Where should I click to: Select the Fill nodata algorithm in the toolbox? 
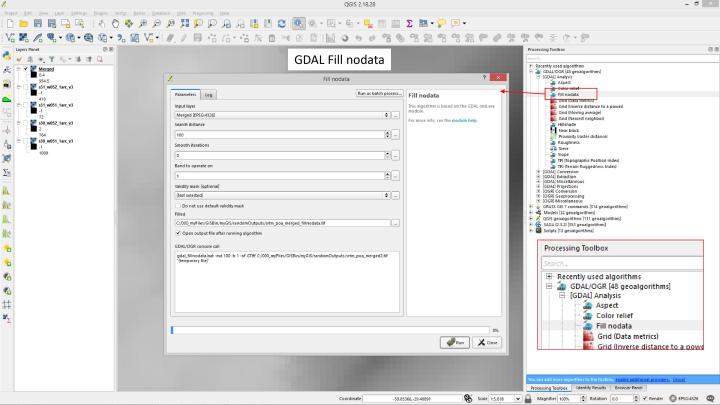tap(568, 93)
